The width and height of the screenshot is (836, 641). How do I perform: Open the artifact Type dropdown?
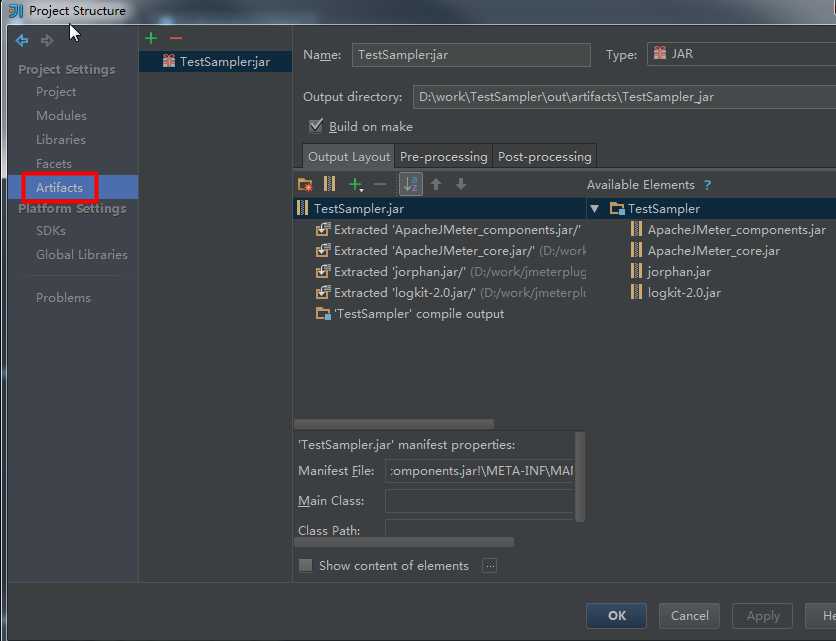[741, 54]
